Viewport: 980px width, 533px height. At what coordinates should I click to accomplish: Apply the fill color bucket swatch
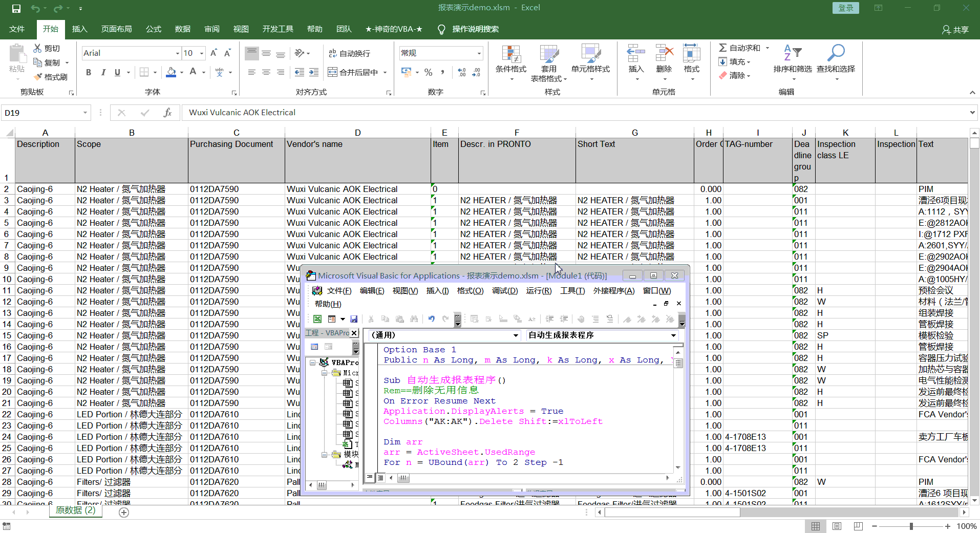(x=171, y=72)
